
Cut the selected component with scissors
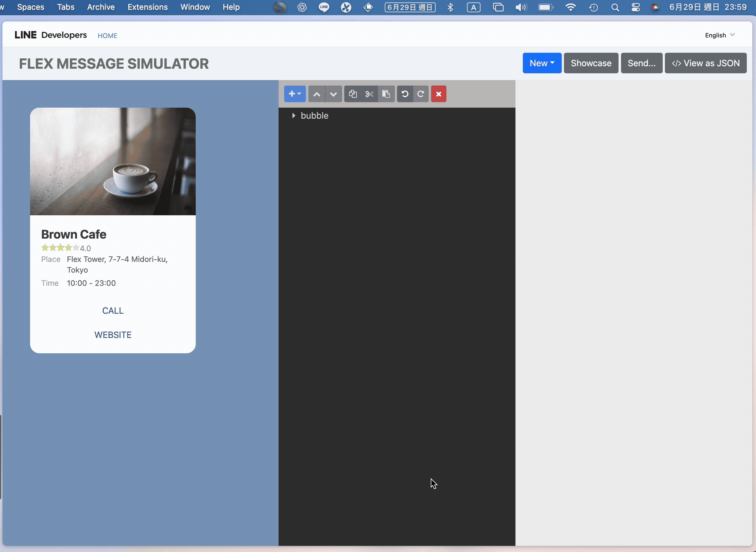point(369,94)
